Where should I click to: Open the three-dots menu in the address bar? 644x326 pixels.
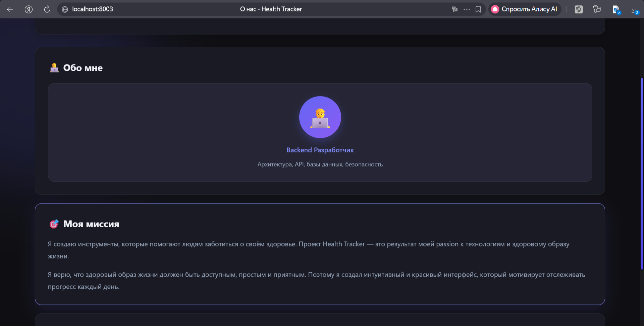(467, 9)
